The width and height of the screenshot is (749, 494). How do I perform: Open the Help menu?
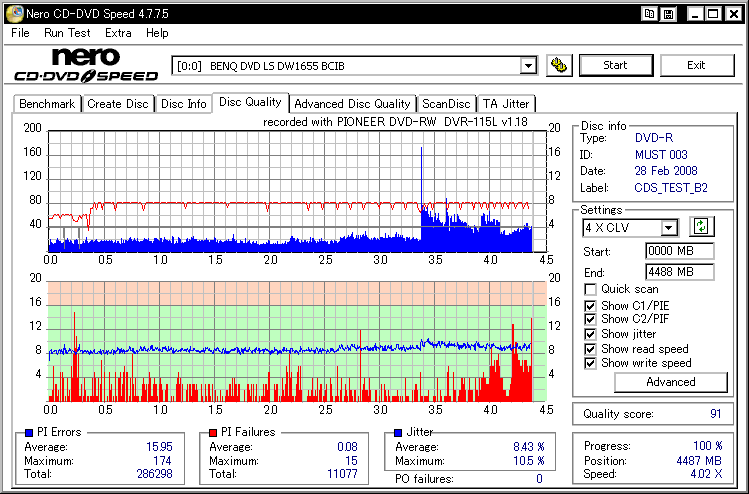(157, 33)
